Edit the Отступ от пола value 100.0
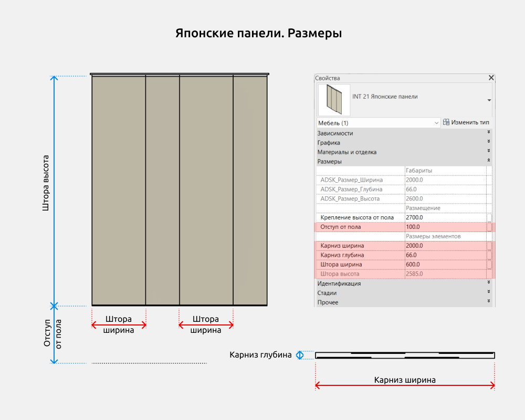The image size is (525, 420). (x=445, y=227)
